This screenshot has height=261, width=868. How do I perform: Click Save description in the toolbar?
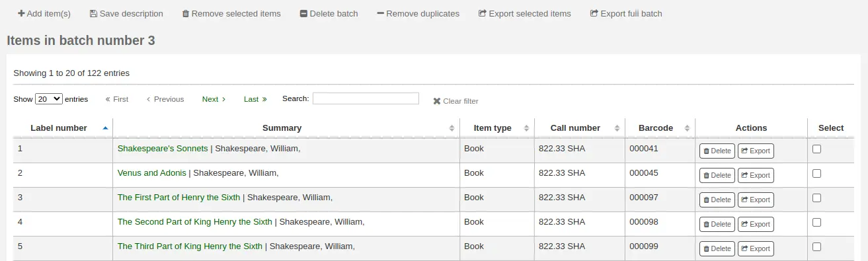pyautogui.click(x=126, y=13)
